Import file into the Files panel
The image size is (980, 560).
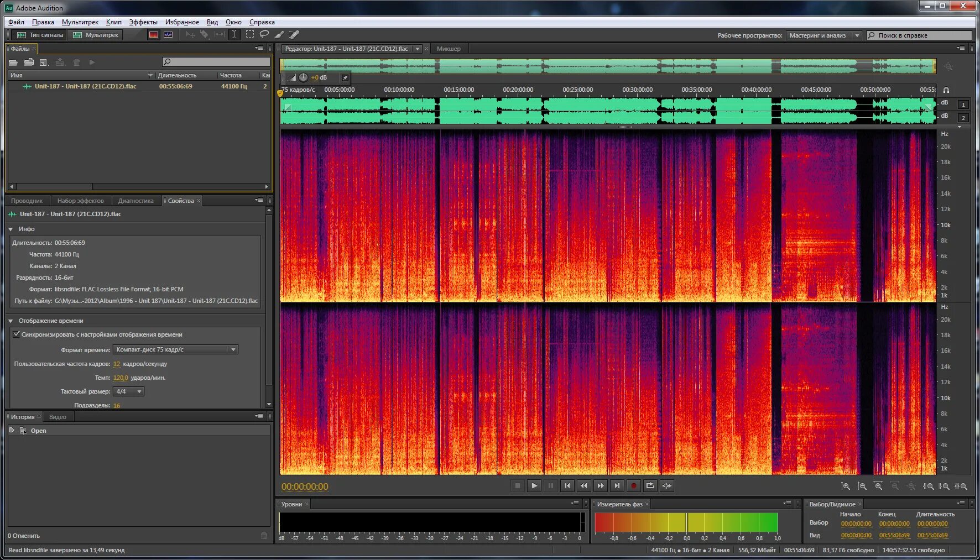29,62
